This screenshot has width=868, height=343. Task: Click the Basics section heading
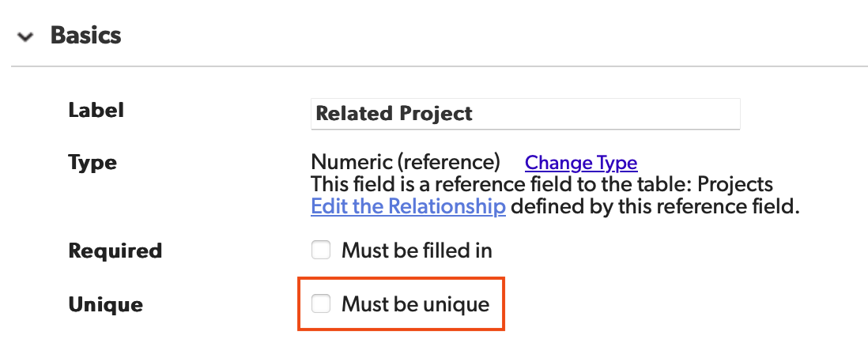pyautogui.click(x=85, y=36)
